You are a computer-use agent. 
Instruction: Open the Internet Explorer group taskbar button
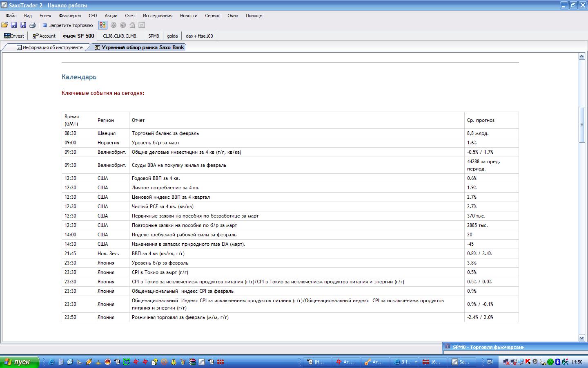coord(404,362)
